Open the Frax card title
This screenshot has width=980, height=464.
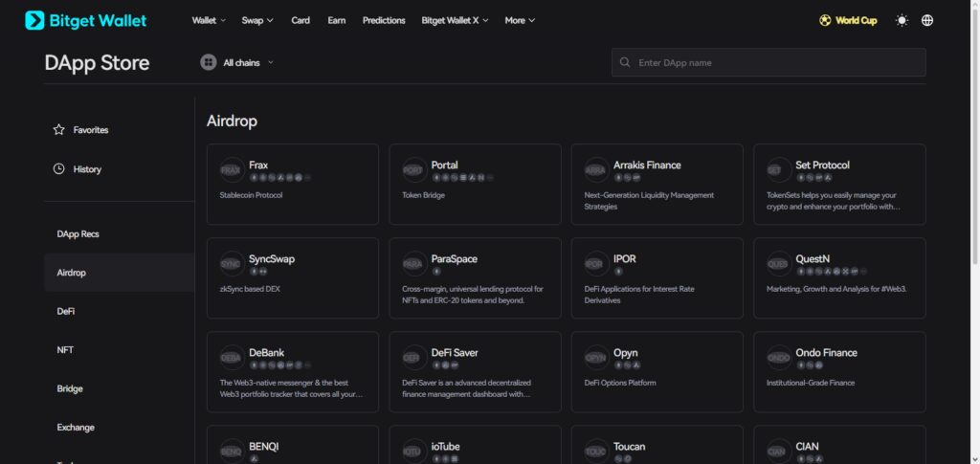(x=258, y=165)
